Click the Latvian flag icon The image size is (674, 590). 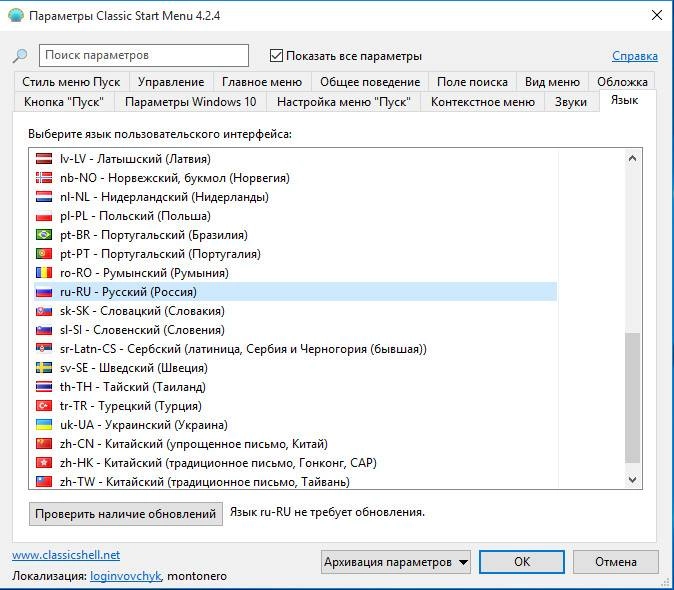[44, 159]
